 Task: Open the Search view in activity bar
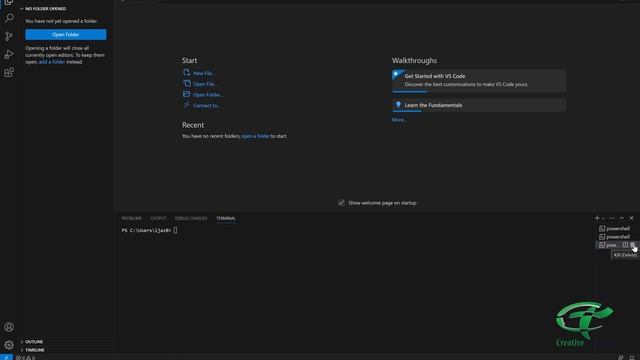tap(9, 18)
